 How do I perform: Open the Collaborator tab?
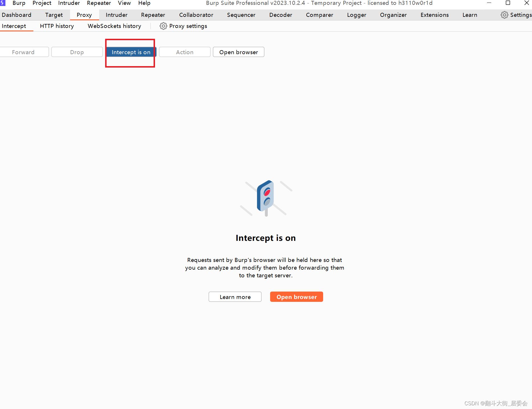196,15
